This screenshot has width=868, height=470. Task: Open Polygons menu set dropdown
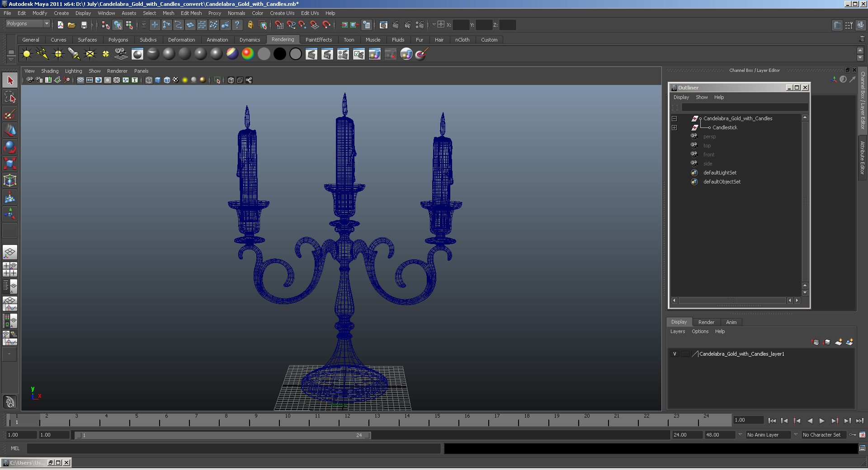[27, 24]
